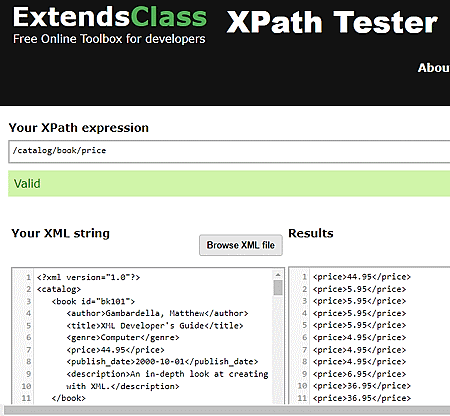450x416 pixels.
Task: Click the publish_date line in XML editor
Action: [x=162, y=362]
